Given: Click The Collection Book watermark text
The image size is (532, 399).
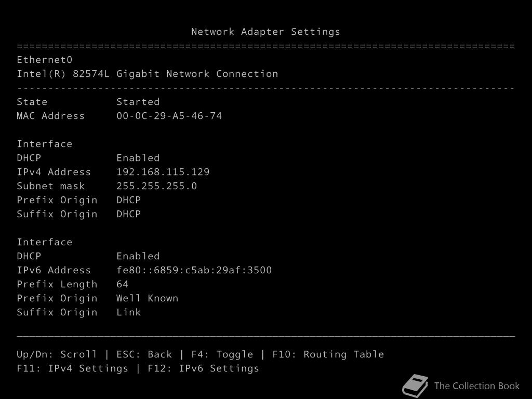Looking at the screenshot, I should point(477,386).
